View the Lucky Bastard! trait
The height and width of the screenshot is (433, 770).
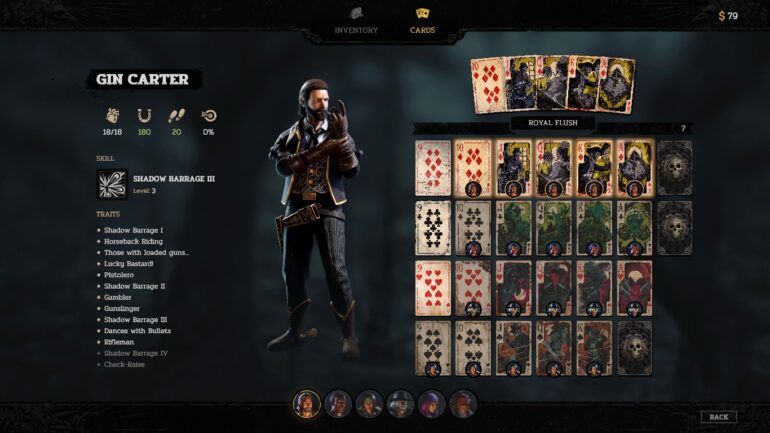pyautogui.click(x=129, y=264)
